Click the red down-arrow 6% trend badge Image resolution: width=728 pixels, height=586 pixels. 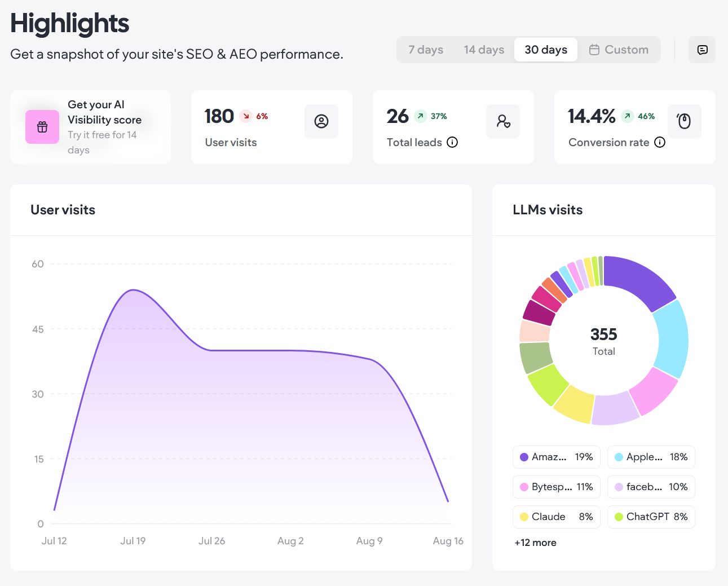click(254, 116)
